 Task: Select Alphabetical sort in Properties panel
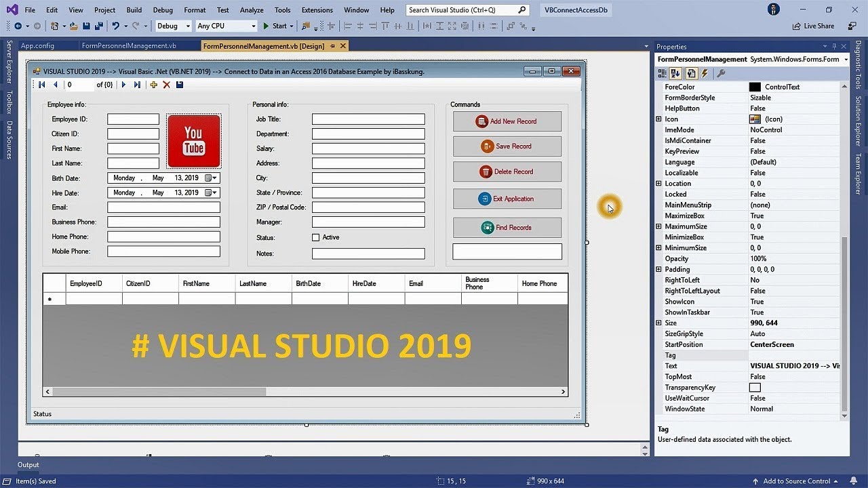tap(676, 73)
